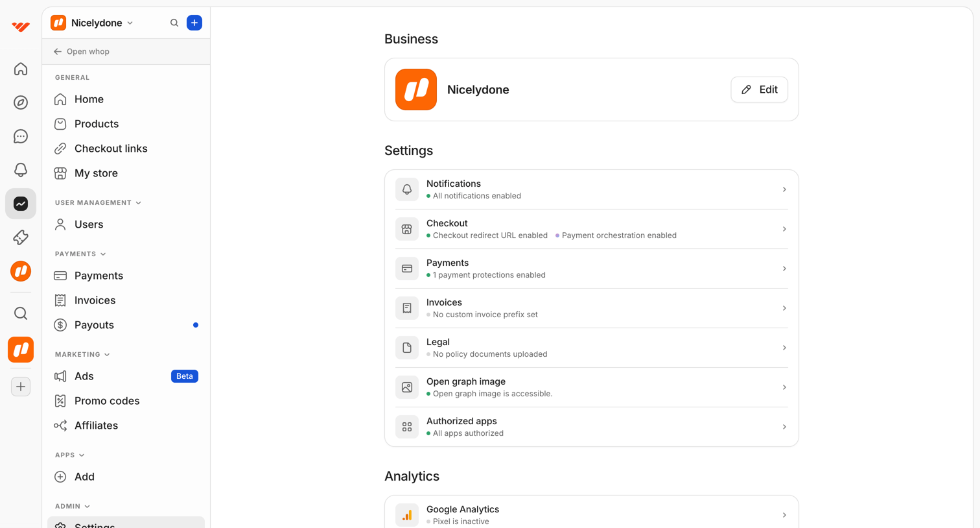Open Ads in the sidebar
This screenshot has width=980, height=528.
(126, 376)
